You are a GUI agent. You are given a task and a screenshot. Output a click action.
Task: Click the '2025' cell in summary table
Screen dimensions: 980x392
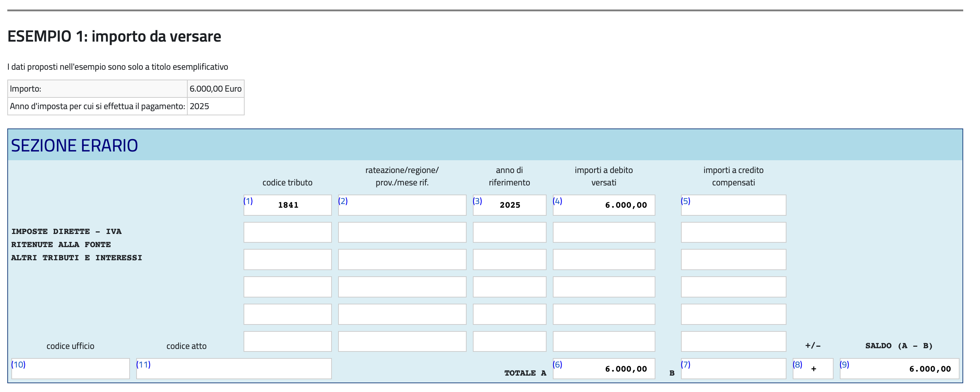click(215, 106)
